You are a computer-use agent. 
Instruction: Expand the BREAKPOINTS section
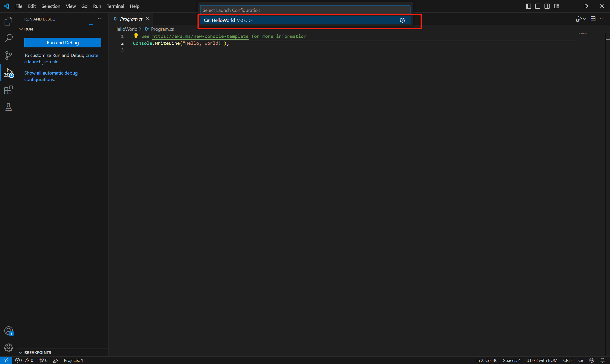[35, 353]
